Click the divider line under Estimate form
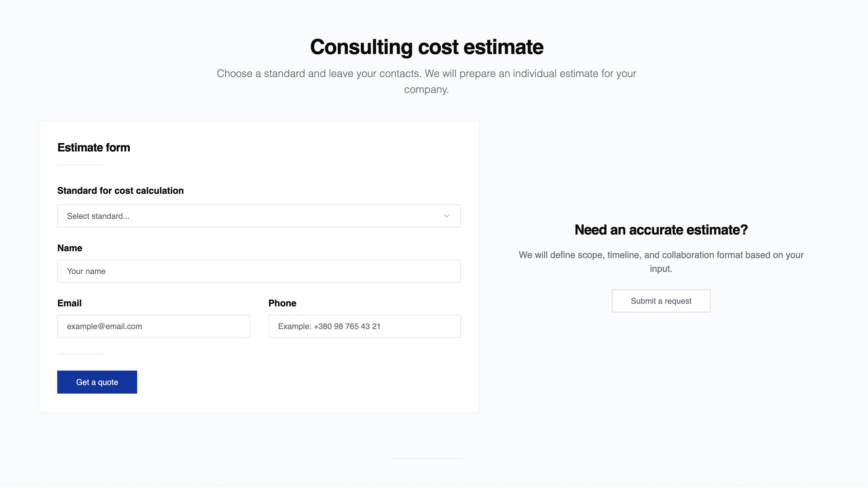The width and height of the screenshot is (868, 488). coord(80,165)
